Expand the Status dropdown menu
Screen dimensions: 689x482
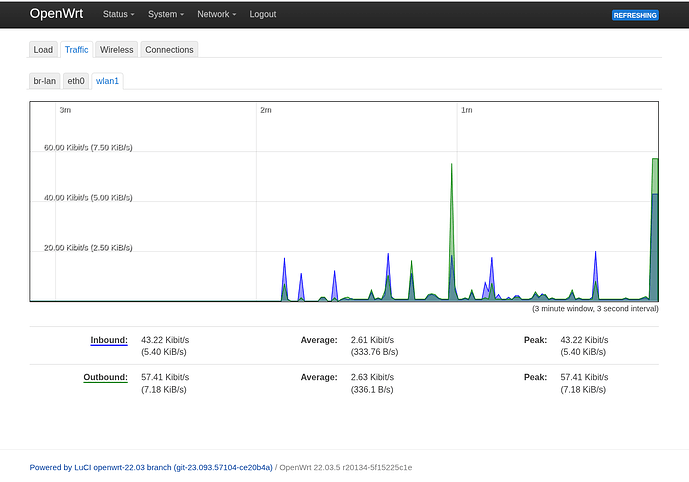pos(118,15)
